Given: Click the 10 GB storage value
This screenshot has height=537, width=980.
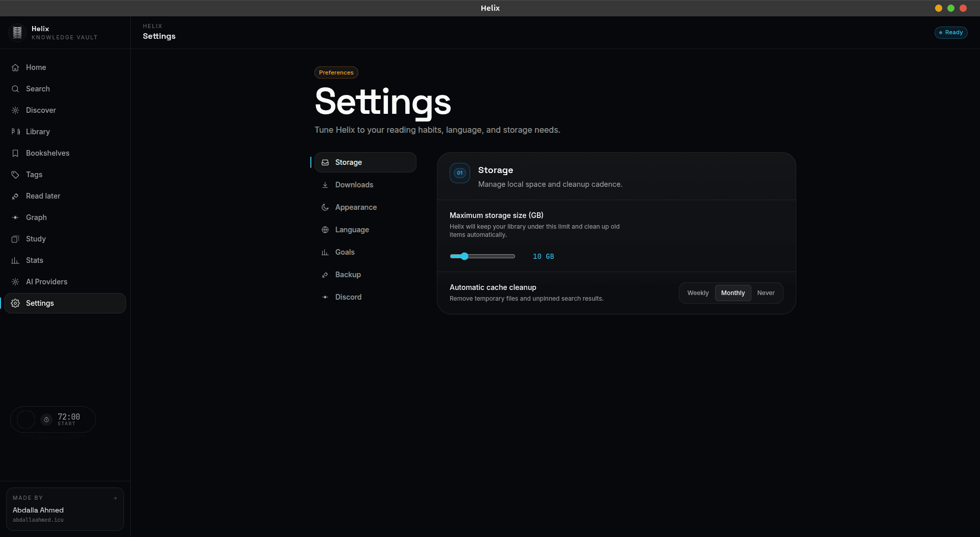Looking at the screenshot, I should pyautogui.click(x=543, y=256).
